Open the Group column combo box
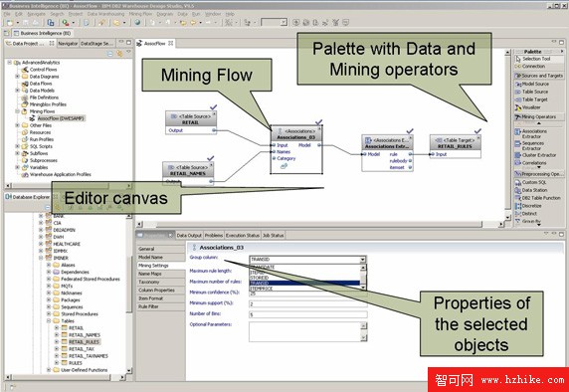This screenshot has width=569, height=392. [362, 260]
